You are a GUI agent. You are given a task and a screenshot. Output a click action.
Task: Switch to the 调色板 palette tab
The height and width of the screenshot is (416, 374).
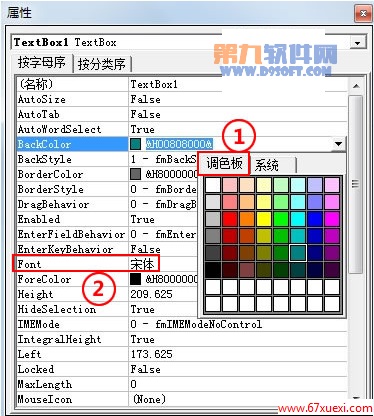pyautogui.click(x=224, y=164)
